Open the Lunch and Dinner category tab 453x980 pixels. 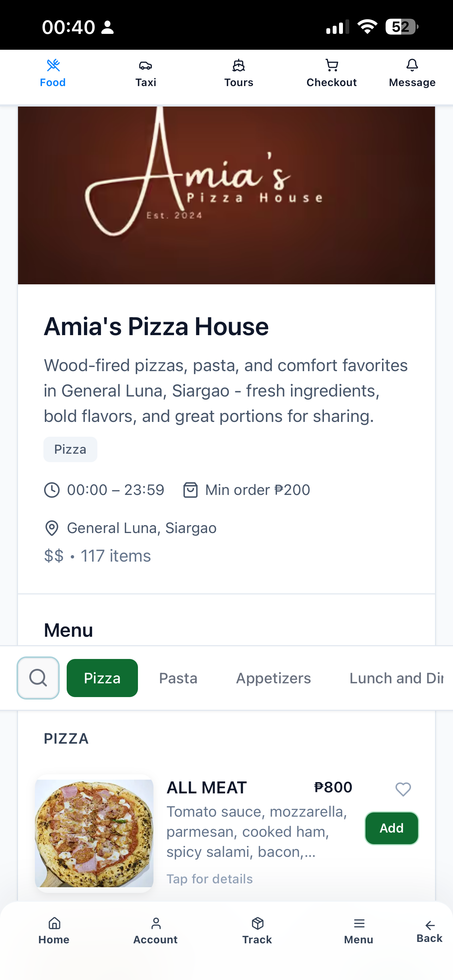pyautogui.click(x=396, y=678)
